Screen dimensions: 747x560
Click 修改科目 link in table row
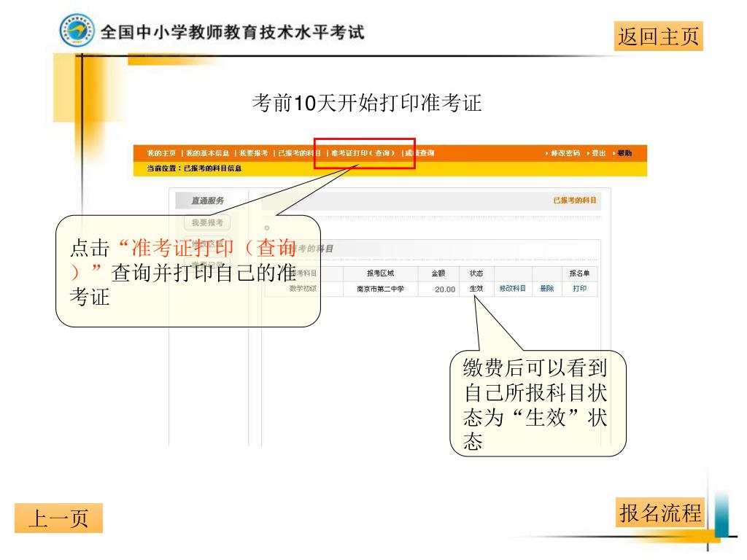[513, 289]
